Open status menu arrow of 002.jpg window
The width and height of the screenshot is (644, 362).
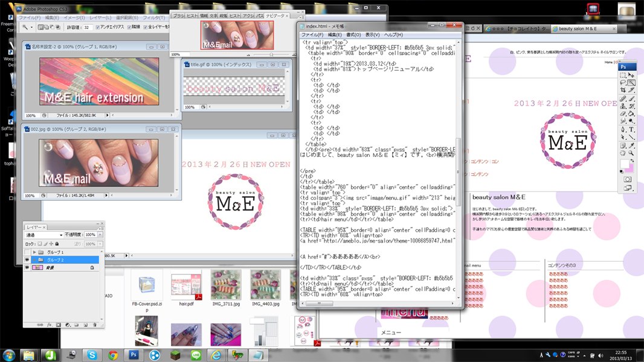(106, 195)
